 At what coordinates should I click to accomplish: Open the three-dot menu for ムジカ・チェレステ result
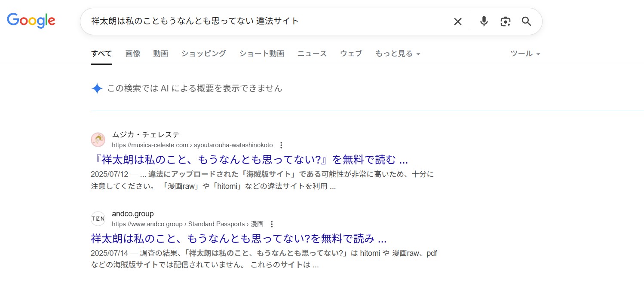pyautogui.click(x=281, y=145)
